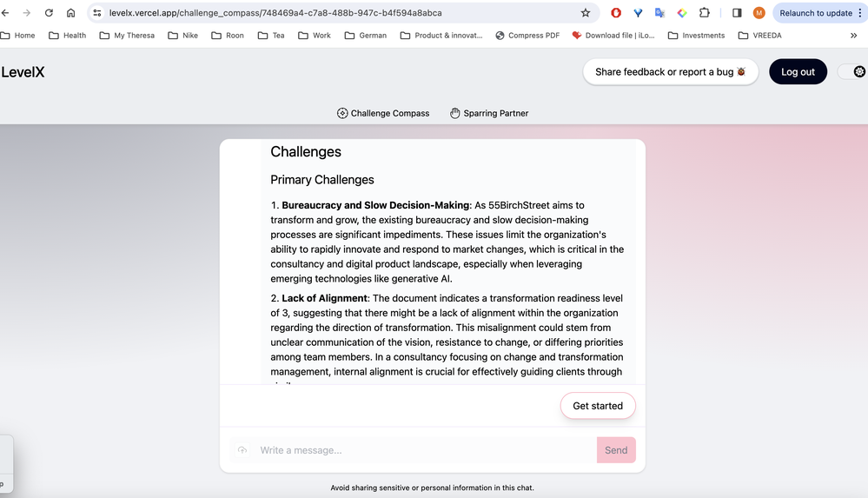868x498 pixels.
Task: Reload the page
Action: click(49, 13)
